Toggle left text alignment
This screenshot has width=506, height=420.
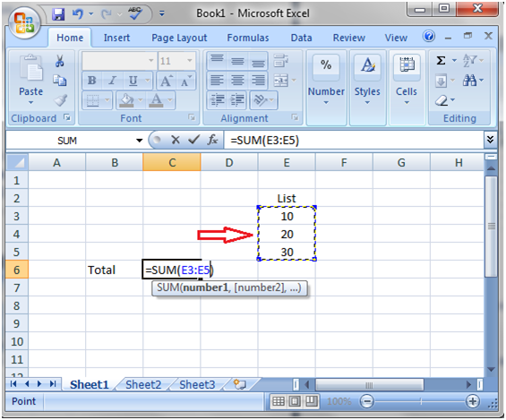pos(217,81)
